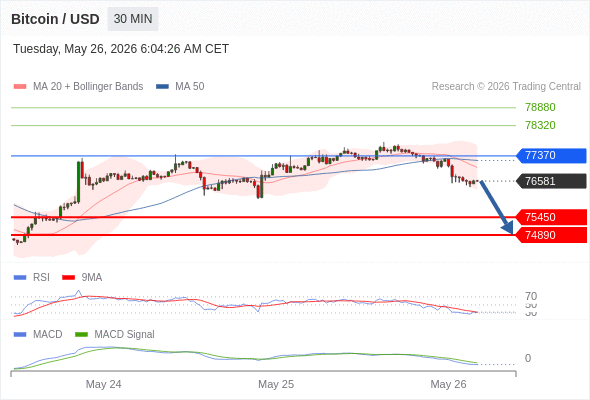590x400 pixels.
Task: Click the RSI 70 level label
Action: [x=531, y=296]
